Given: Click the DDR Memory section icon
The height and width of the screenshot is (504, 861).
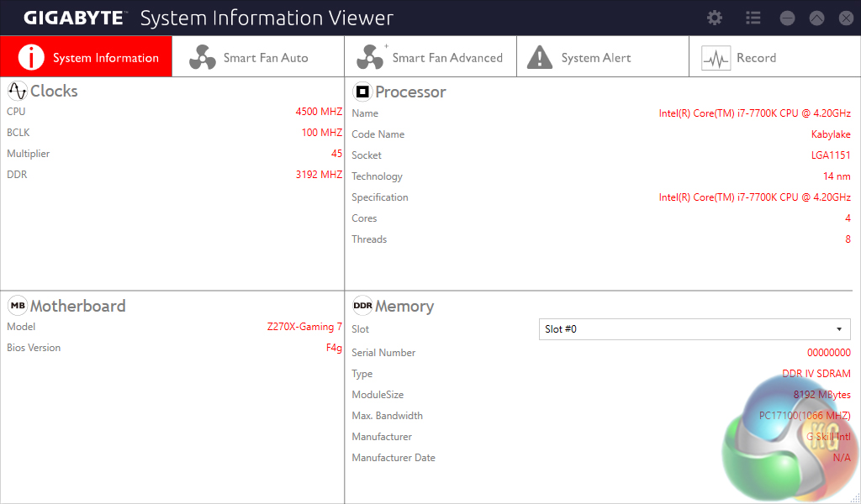Looking at the screenshot, I should 362,306.
